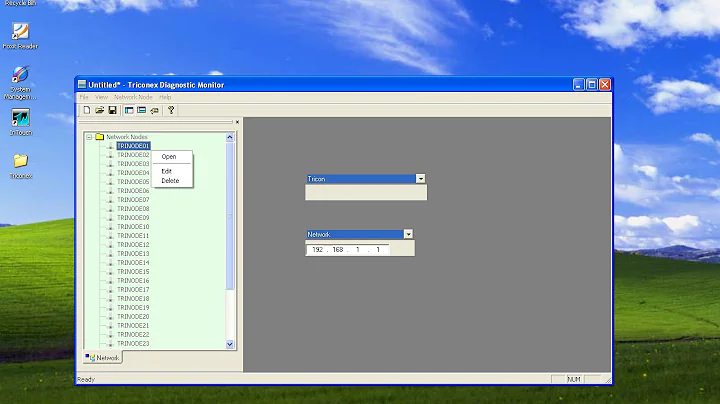Maximize the Triconex Diagnostic Monitor window
720x404 pixels.
(x=592, y=84)
